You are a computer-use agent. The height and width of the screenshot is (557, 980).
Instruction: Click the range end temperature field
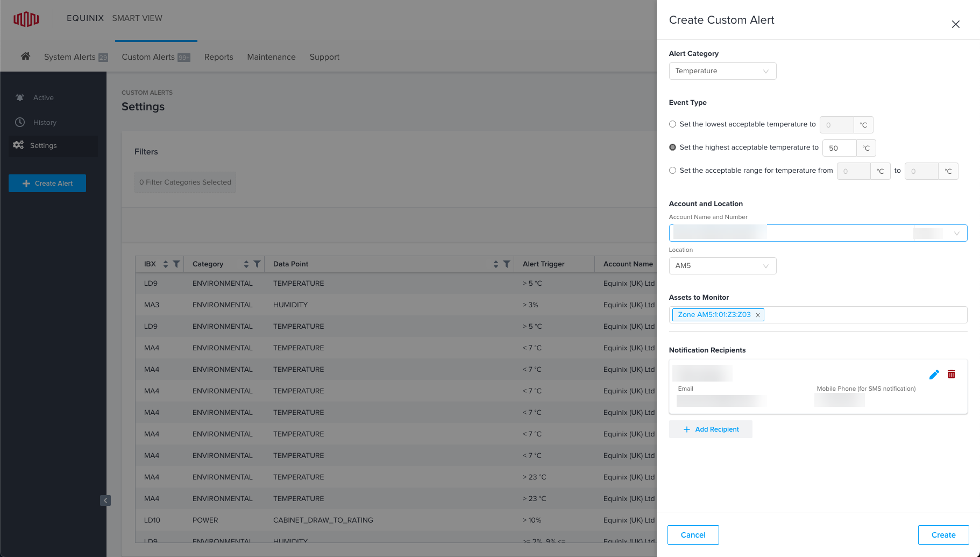tap(921, 171)
